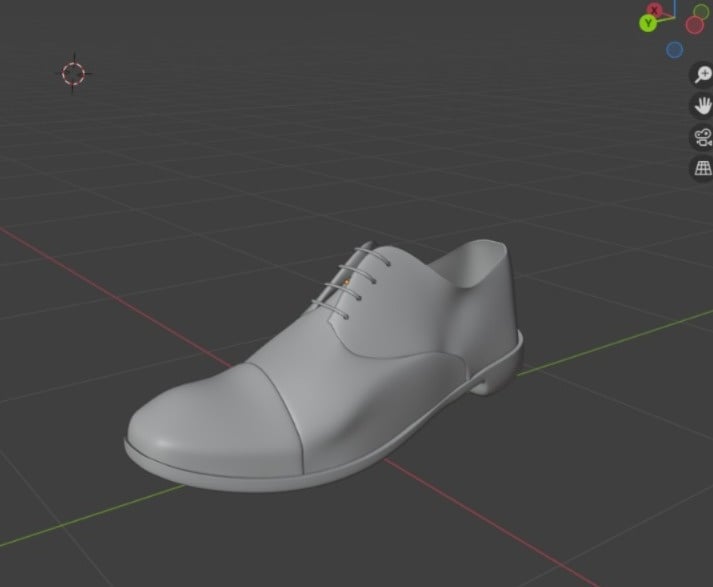Switch perspective/orthographic with the grid icon
The image size is (713, 587).
pyautogui.click(x=703, y=169)
